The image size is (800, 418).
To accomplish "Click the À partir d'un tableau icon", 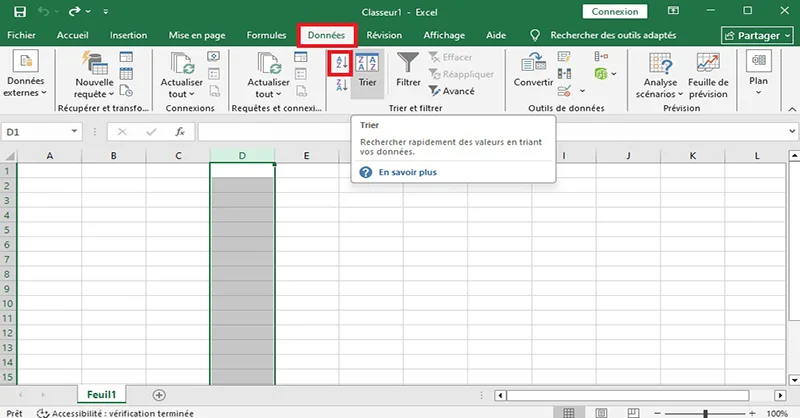I will click(126, 73).
